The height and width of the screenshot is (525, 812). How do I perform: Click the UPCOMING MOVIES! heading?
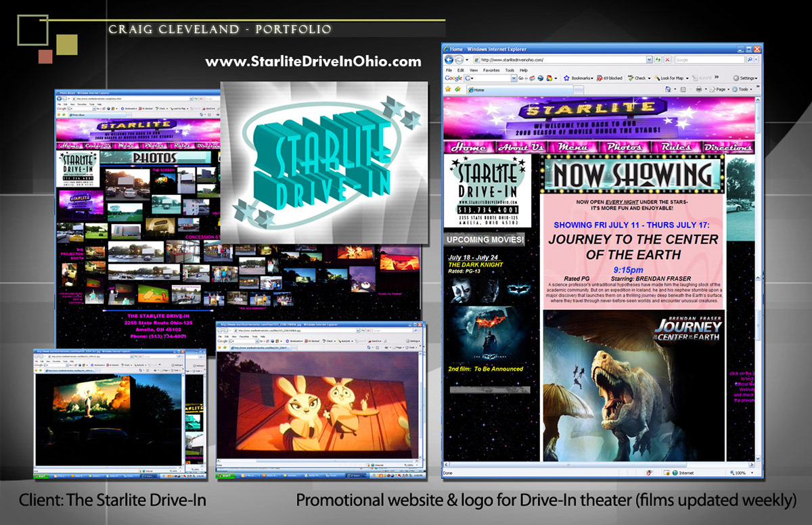[x=484, y=239]
